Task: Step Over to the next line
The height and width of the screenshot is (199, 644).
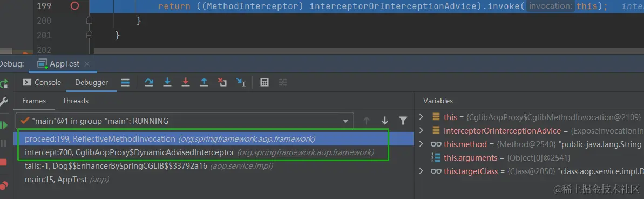Action: click(148, 83)
